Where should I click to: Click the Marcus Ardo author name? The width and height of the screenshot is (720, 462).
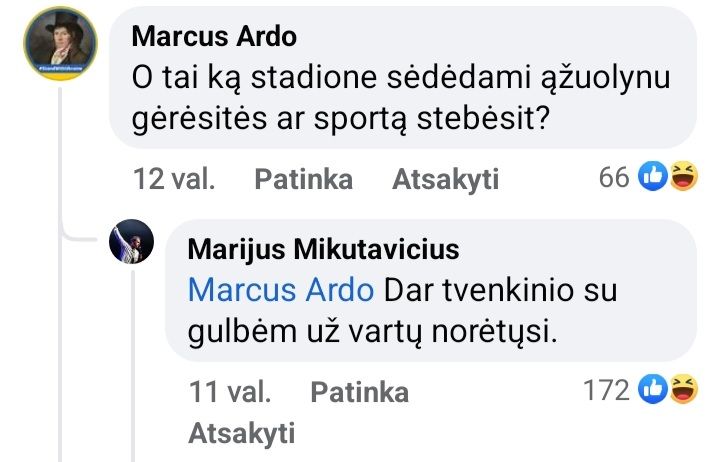coord(215,37)
